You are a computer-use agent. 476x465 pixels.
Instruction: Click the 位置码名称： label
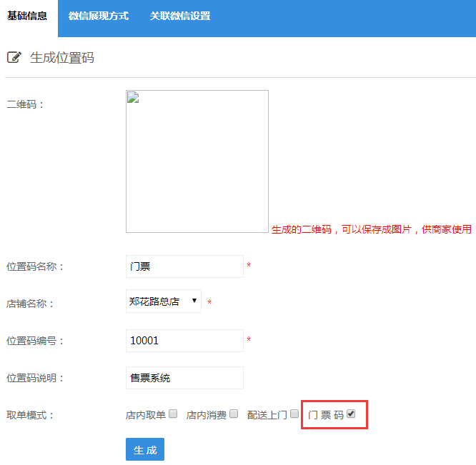[35, 266]
